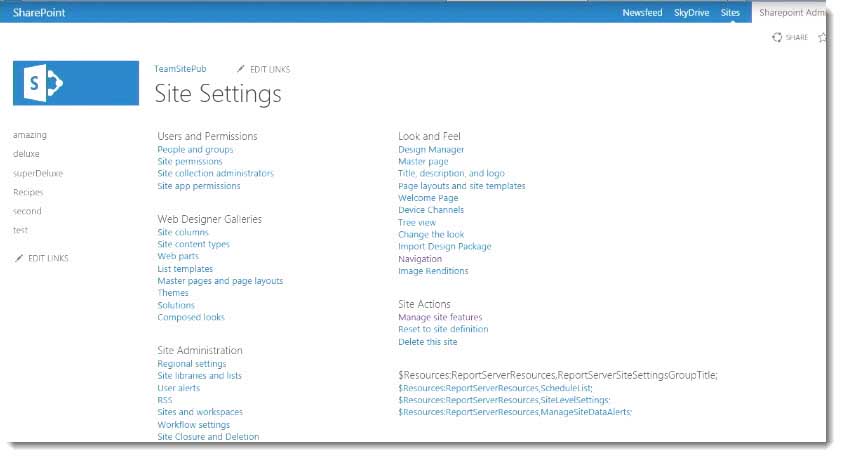Open Regional settings
841x457 pixels.
(x=191, y=363)
